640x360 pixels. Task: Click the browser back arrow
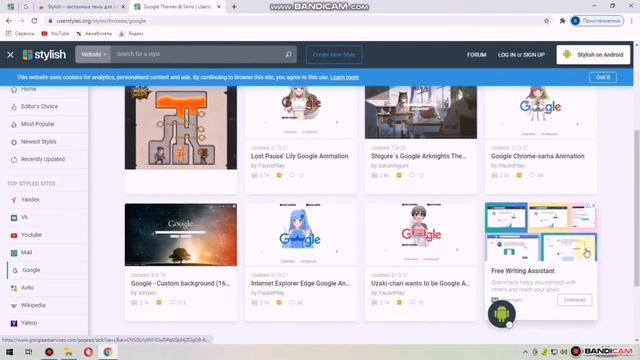(9, 21)
